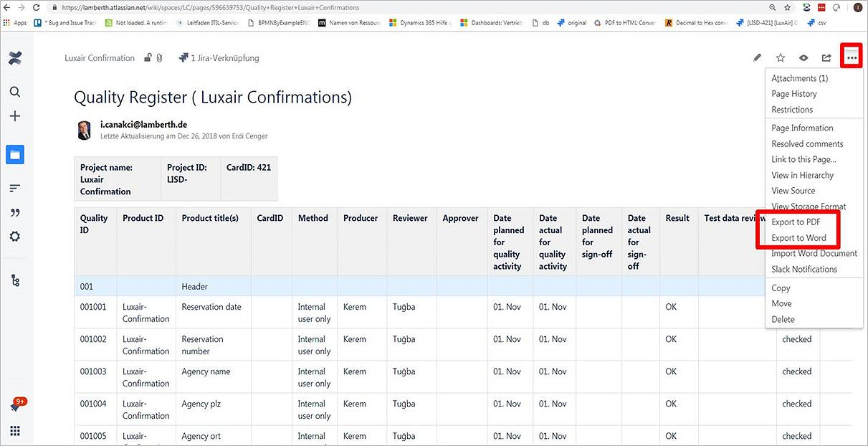This screenshot has width=868, height=446.
Task: Click the plus icon to create a page
Action: (x=15, y=116)
